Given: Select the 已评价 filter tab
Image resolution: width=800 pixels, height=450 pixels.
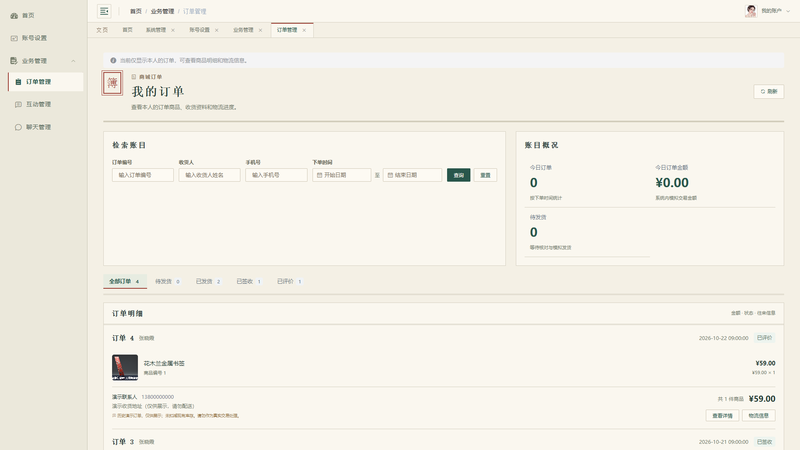Looking at the screenshot, I should point(289,281).
